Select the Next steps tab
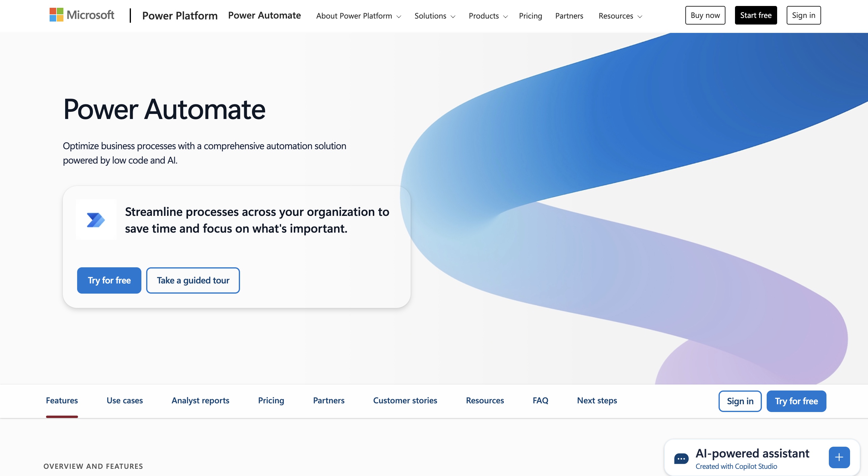 [x=597, y=400]
